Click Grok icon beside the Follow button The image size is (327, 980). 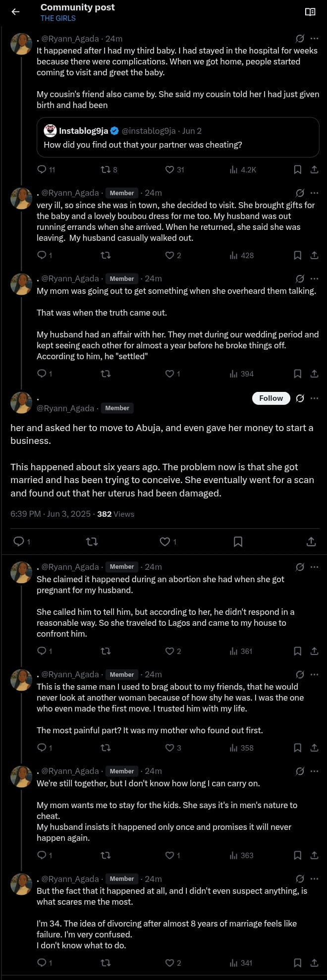(300, 398)
